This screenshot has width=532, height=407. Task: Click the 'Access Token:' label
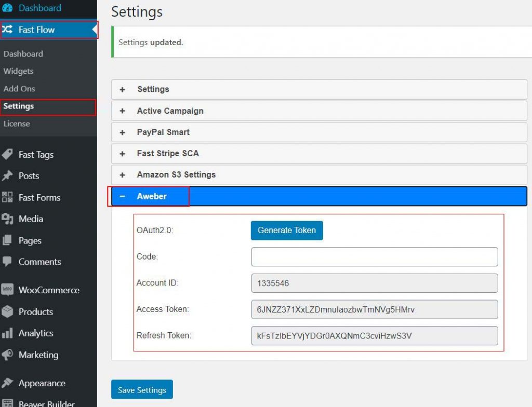tap(163, 309)
